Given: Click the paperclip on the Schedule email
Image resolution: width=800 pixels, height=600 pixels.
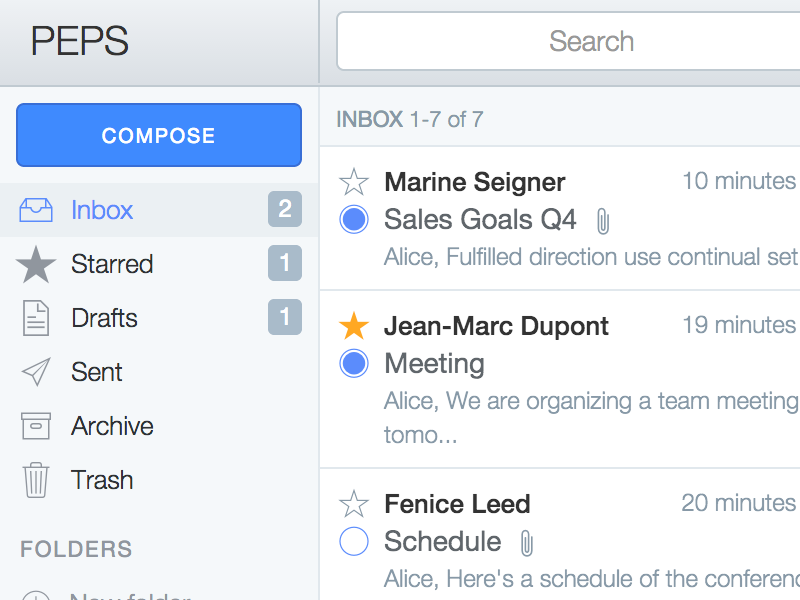Looking at the screenshot, I should pos(527,541).
